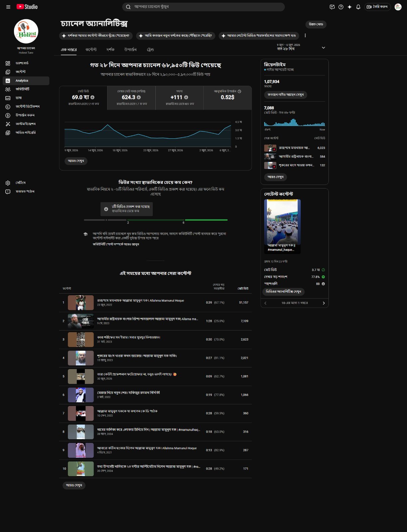Image resolution: width=407 pixels, height=532 pixels.
Task: Select the estimated revenue 0.52$ metric card
Action: pyautogui.click(x=227, y=98)
